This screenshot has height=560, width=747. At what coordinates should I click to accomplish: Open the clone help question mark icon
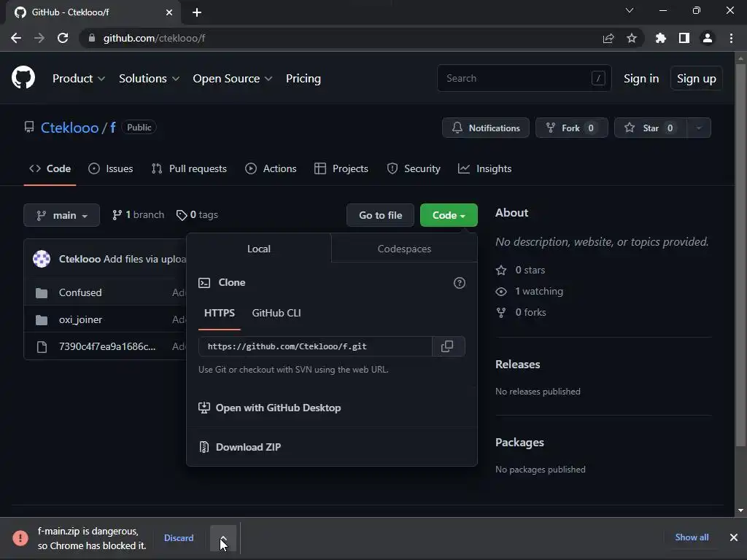click(x=460, y=283)
